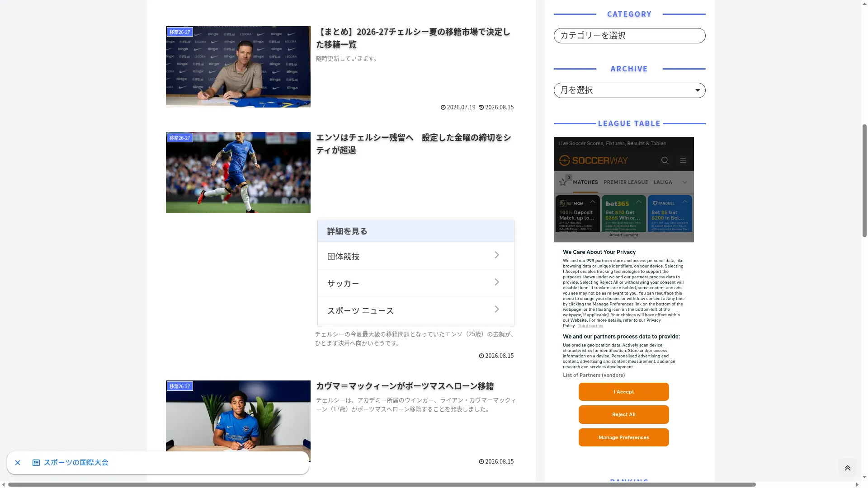The image size is (868, 488).
Task: Click the favorites star icon in Soccerway widget
Action: (563, 182)
